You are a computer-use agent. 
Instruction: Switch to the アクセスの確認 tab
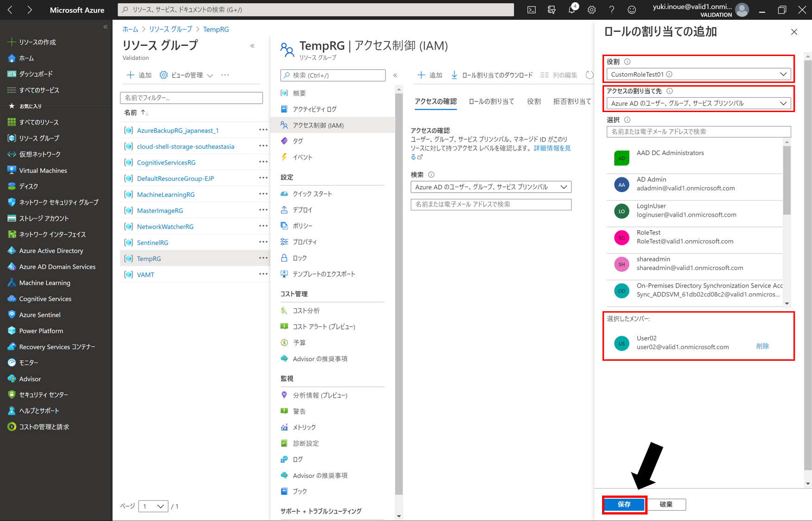click(x=436, y=101)
